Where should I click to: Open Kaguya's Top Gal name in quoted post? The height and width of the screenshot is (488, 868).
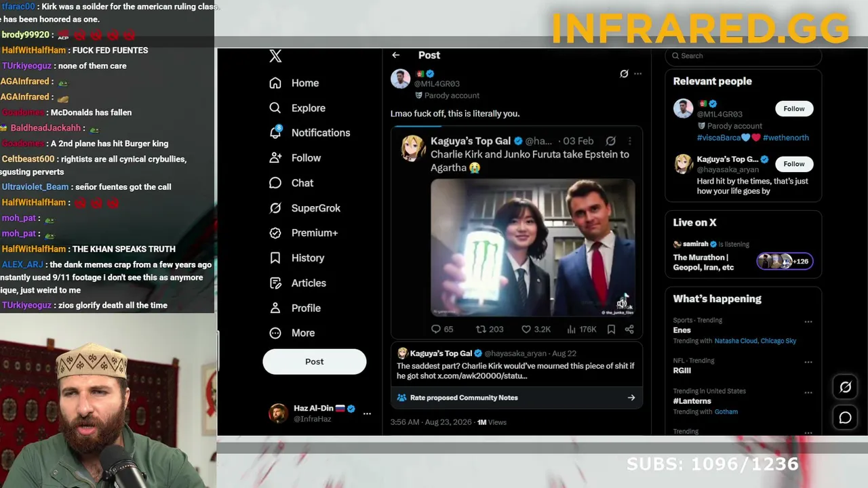(x=471, y=141)
